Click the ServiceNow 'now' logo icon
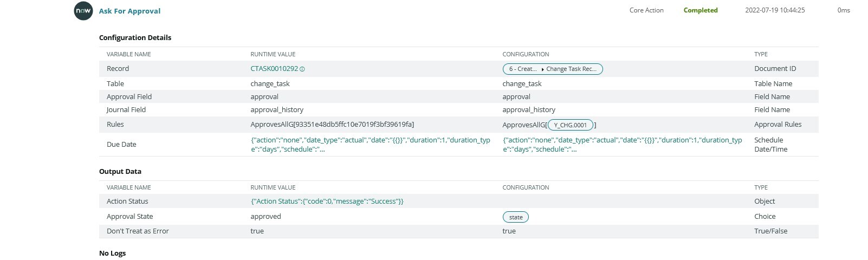Image resolution: width=868 pixels, height=260 pixels. (x=83, y=11)
